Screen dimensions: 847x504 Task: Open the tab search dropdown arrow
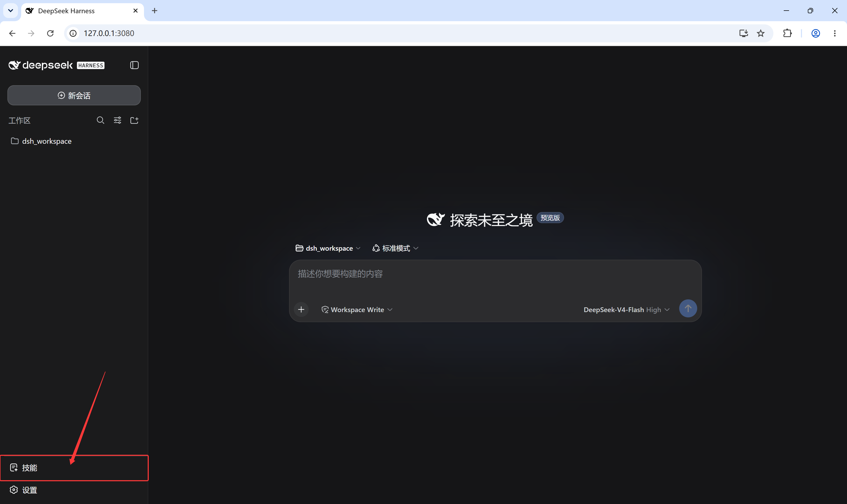point(11,11)
